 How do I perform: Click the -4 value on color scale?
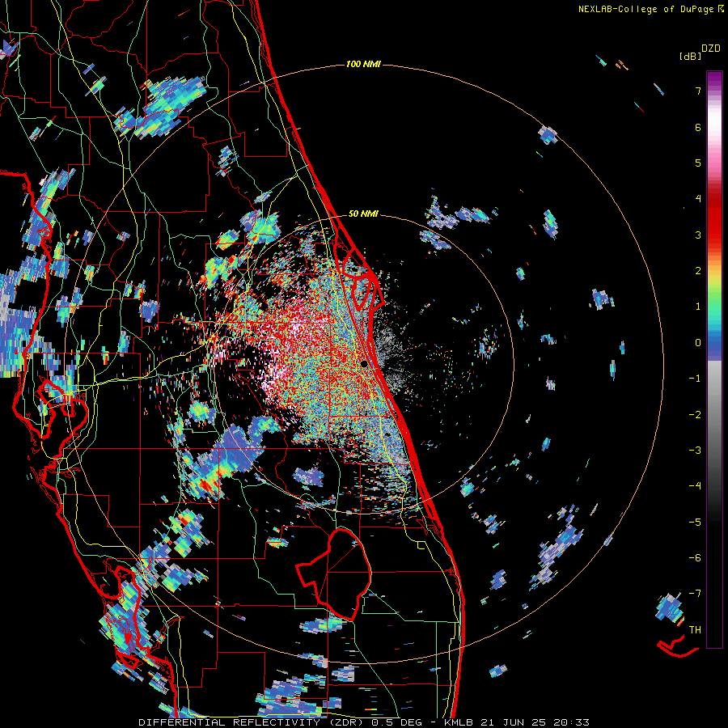[x=695, y=486]
